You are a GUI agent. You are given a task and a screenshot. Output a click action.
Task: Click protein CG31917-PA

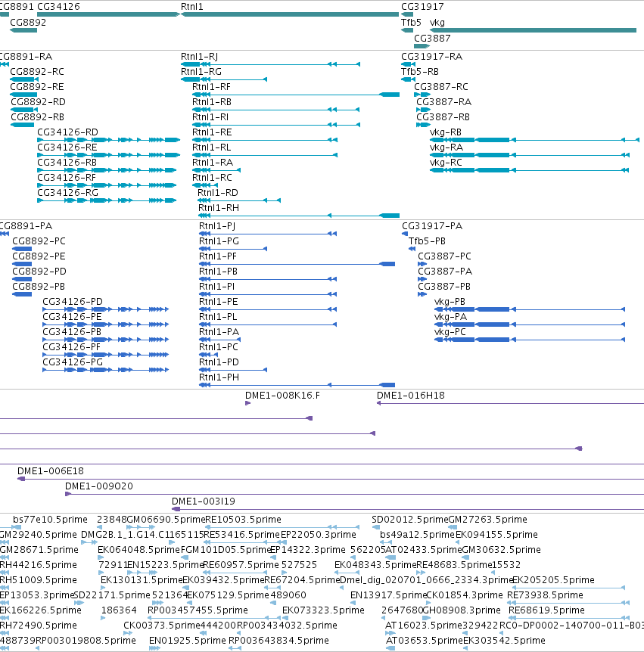(432, 226)
